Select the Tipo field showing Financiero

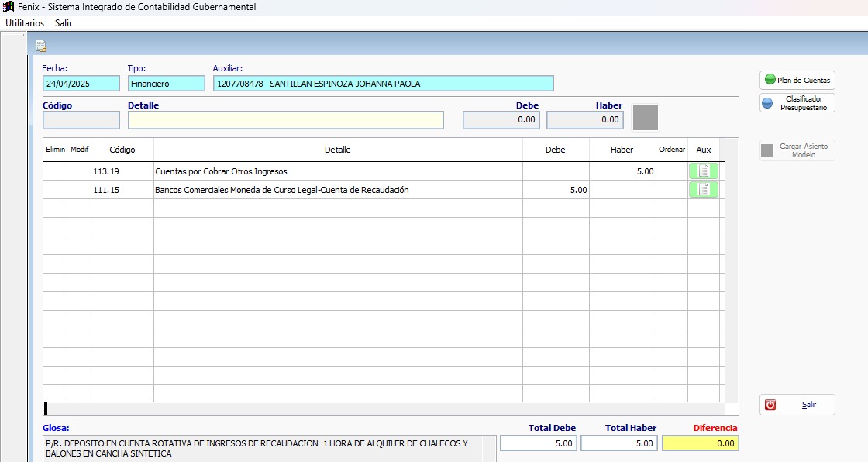coord(166,84)
